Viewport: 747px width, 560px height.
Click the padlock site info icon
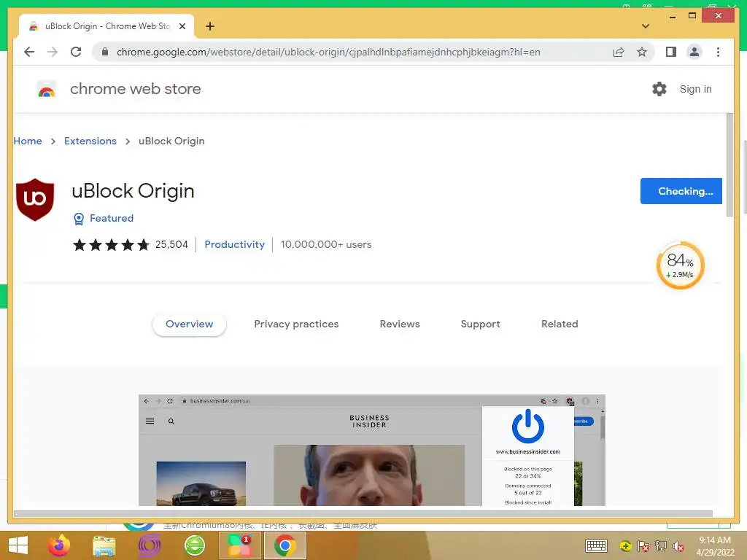pos(105,52)
